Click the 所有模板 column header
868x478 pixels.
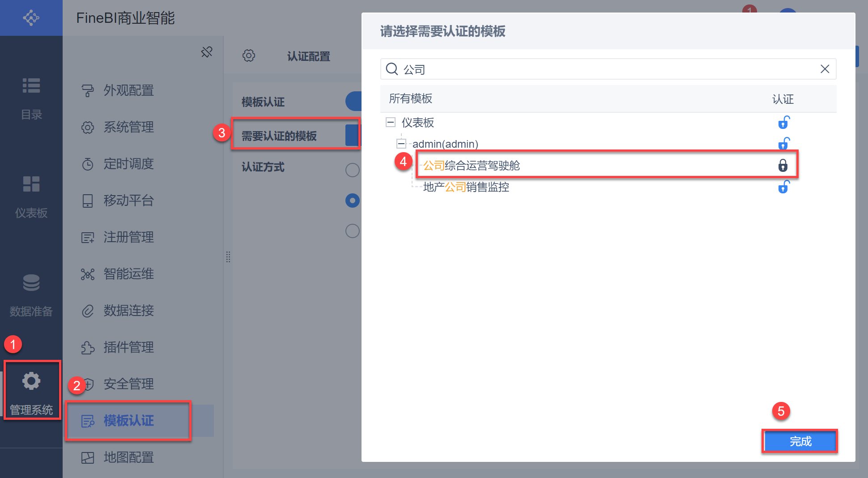pyautogui.click(x=411, y=98)
